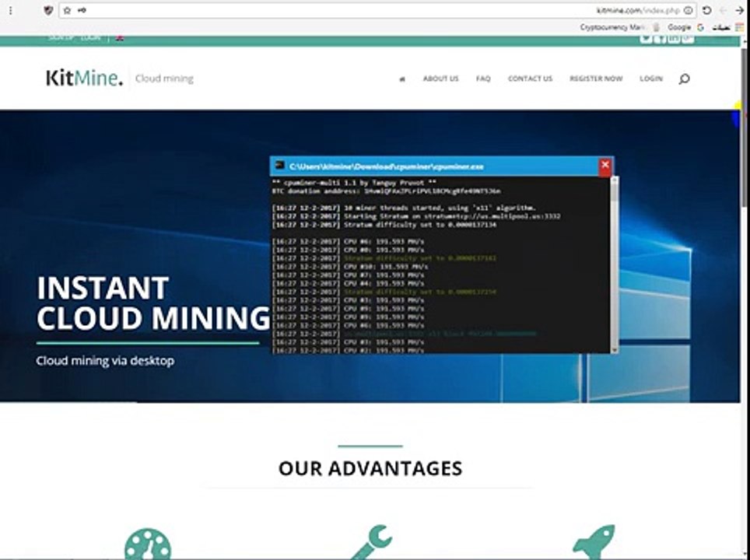Open the apps grid icon in bookmarks bar
The image size is (750, 560).
pyautogui.click(x=739, y=28)
